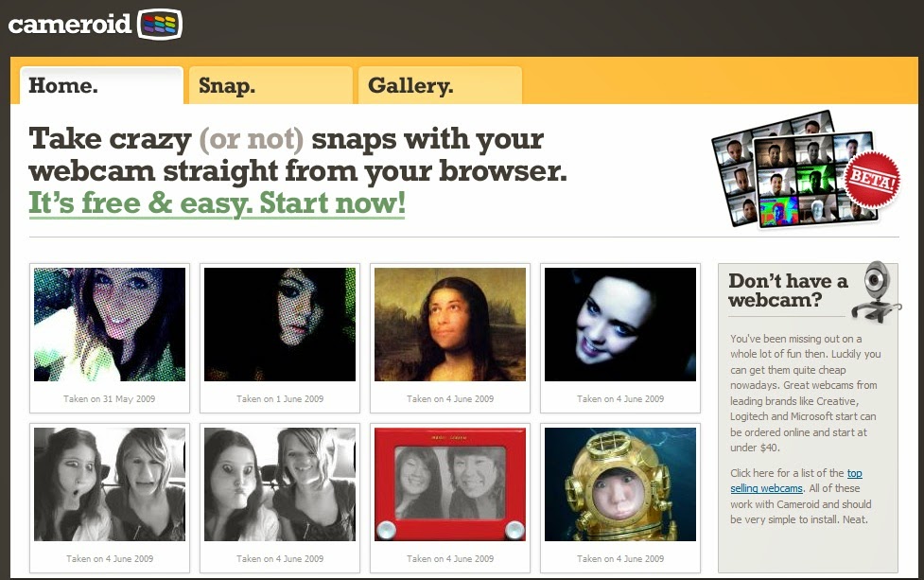The image size is (924, 580).
Task: Click the "Take crazy (or not) snaps" headline
Action: click(x=298, y=155)
